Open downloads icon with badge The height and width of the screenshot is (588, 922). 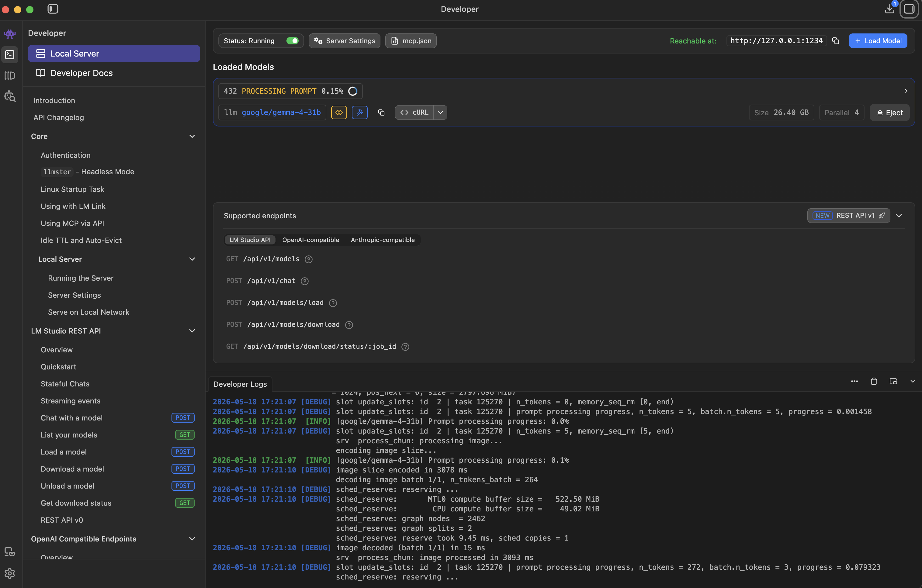click(890, 9)
